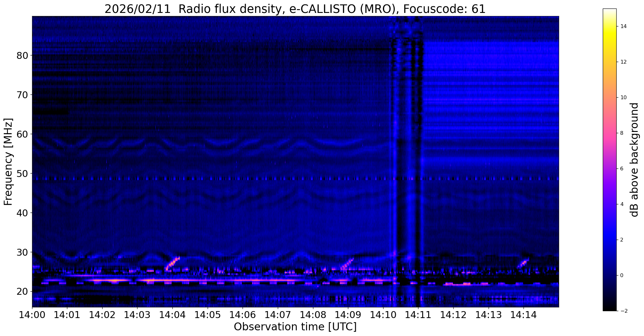Click the 'Frequency [MHz]' y-axis label
The height and width of the screenshot is (336, 644).
click(x=8, y=162)
